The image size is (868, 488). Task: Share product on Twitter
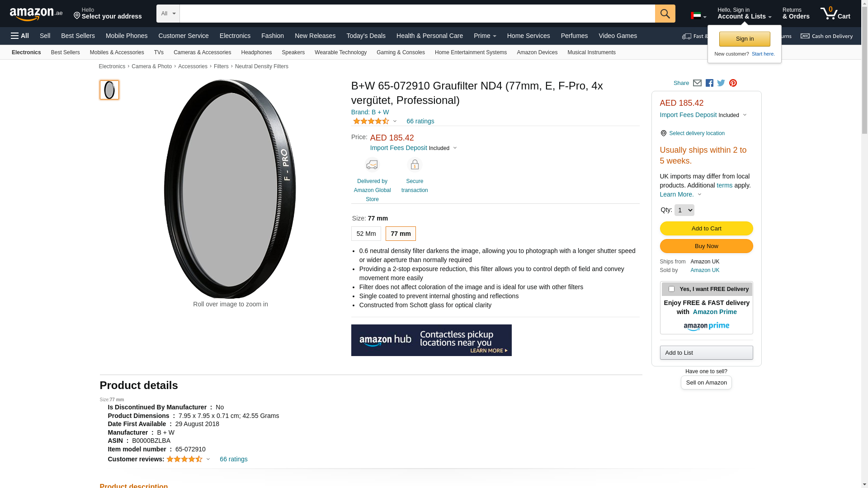point(721,83)
